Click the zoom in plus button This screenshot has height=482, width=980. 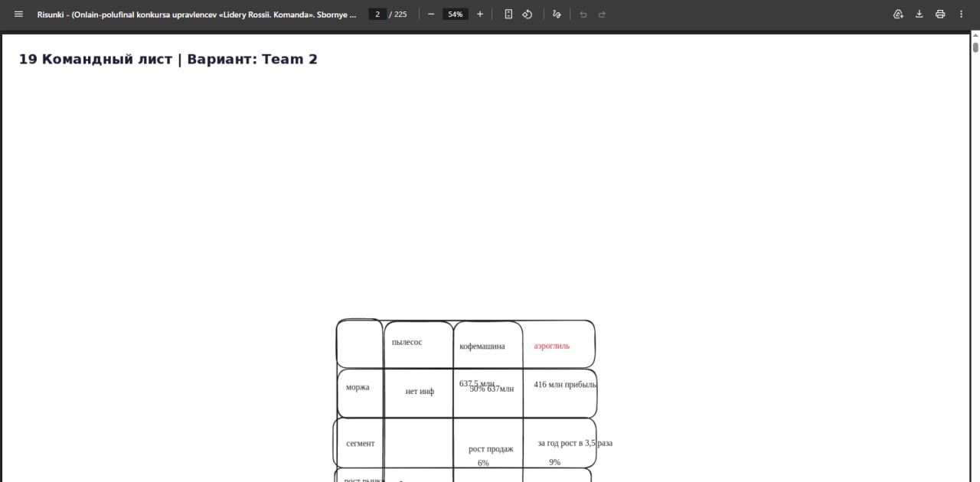pos(480,14)
